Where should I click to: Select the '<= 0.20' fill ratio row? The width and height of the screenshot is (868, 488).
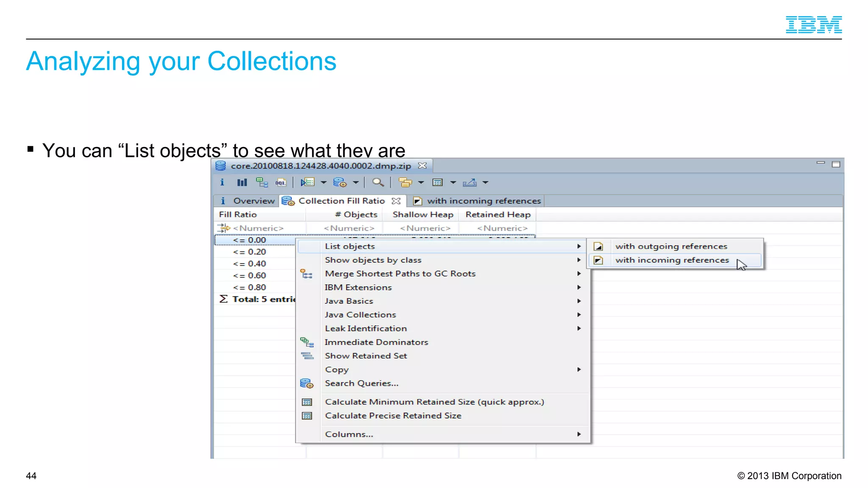(255, 252)
